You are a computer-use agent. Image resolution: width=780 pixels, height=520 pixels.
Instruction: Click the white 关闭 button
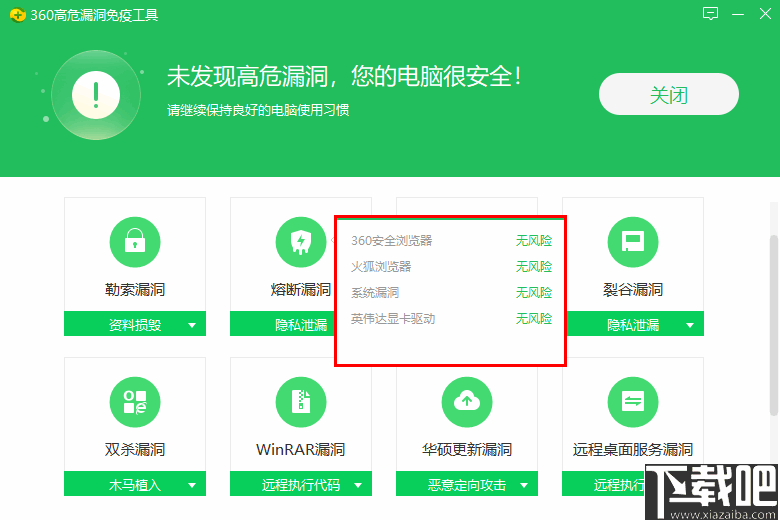669,94
